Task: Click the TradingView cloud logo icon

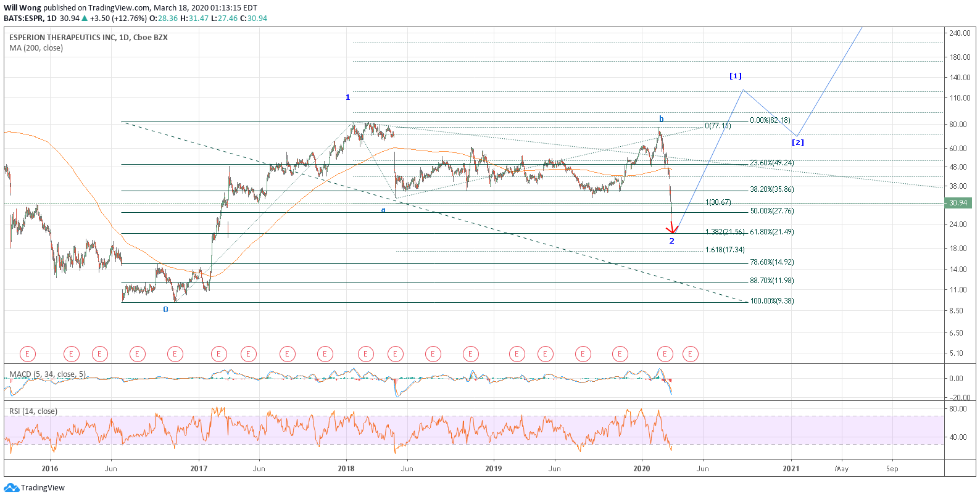Action: (x=12, y=488)
